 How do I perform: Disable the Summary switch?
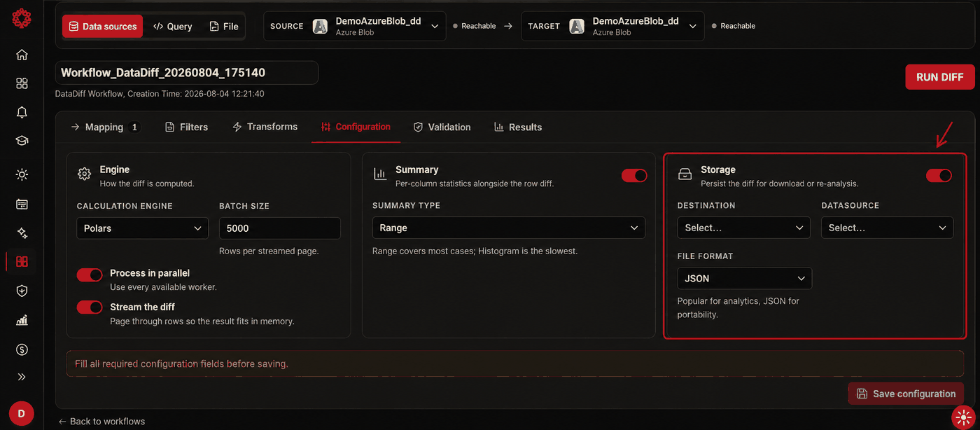(x=634, y=175)
